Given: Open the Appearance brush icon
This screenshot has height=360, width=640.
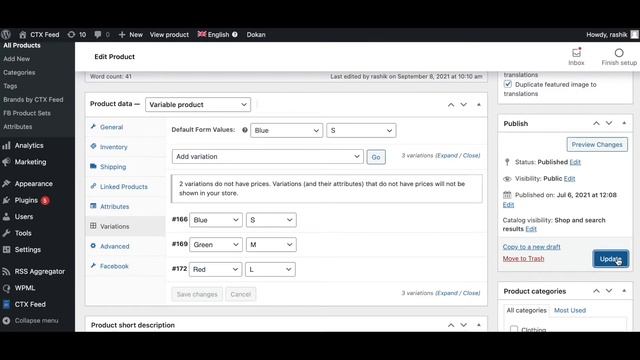Looking at the screenshot, I should pos(6,184).
